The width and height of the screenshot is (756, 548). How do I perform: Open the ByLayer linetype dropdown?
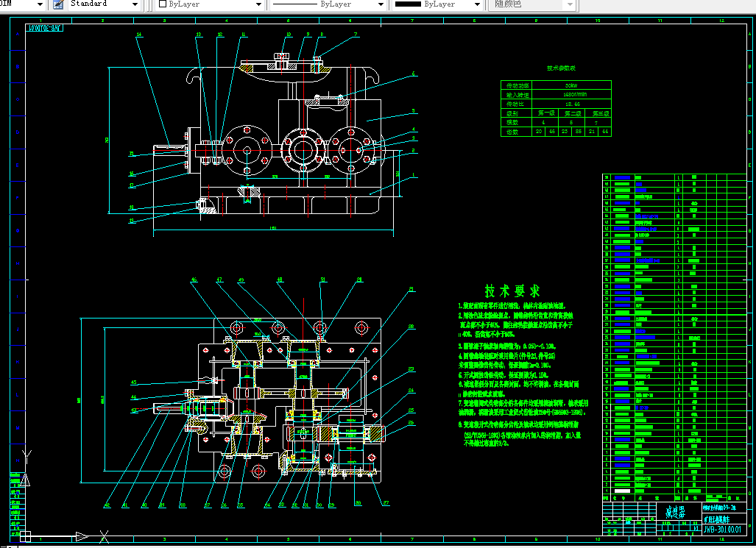point(328,4)
